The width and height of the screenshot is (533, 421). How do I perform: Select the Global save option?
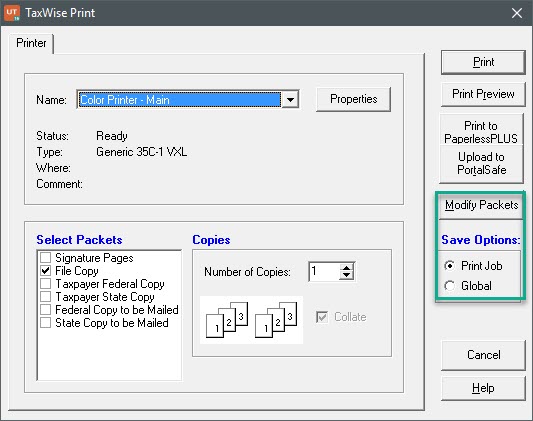pyautogui.click(x=449, y=286)
